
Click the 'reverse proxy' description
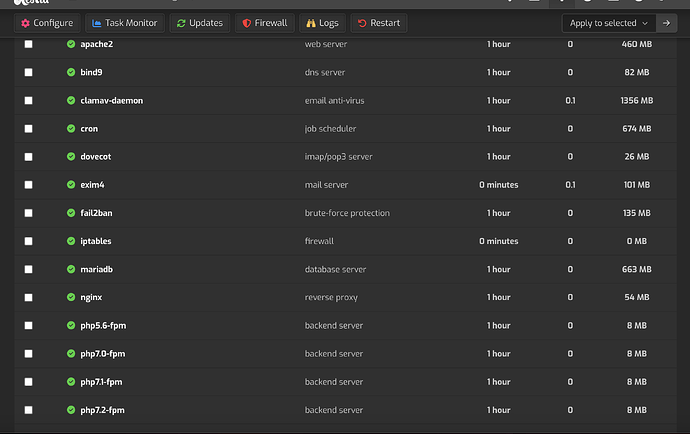pyautogui.click(x=331, y=298)
